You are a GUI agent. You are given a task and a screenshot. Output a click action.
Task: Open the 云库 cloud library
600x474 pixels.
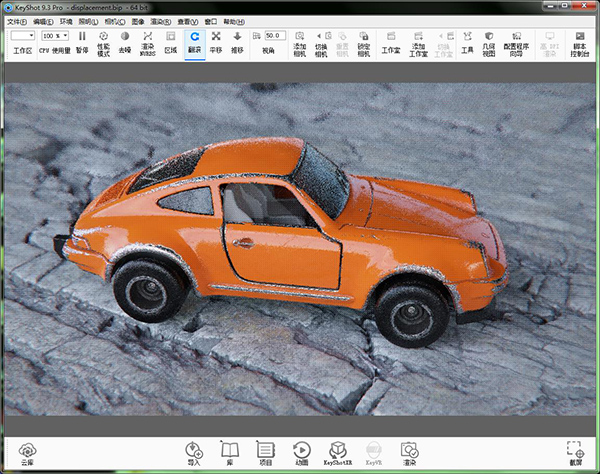27,453
